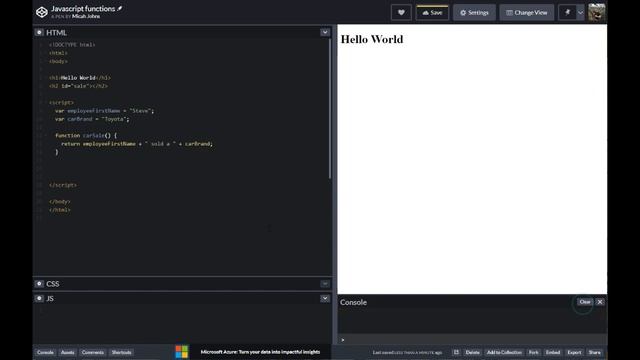Click the Microsoft logo ad

coord(182,352)
